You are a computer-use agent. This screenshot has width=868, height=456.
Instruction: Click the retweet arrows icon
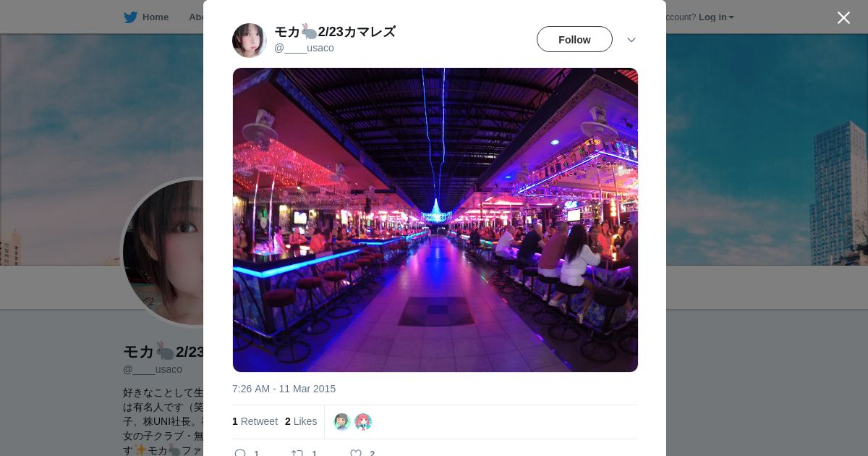[x=297, y=454]
